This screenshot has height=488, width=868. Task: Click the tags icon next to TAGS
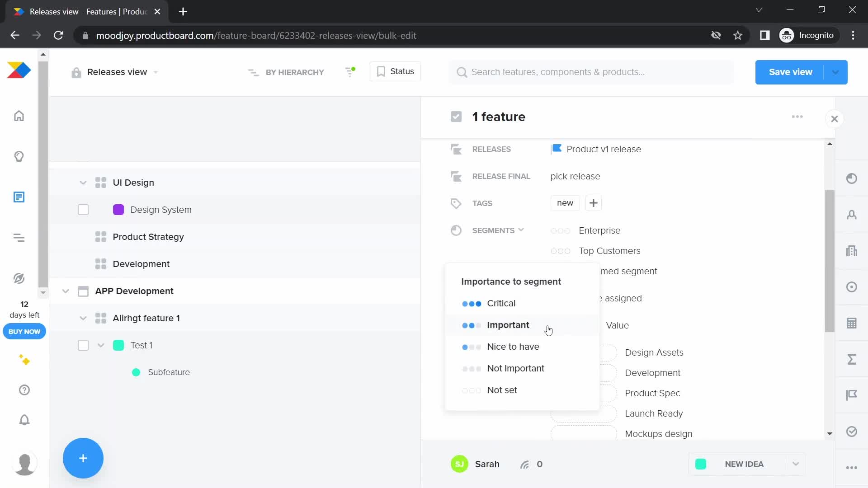pos(455,203)
